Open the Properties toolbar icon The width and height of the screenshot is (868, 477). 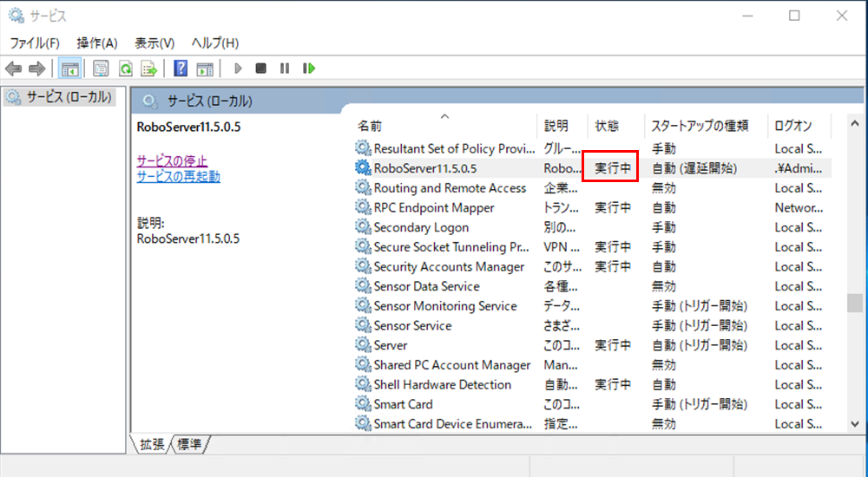pyautogui.click(x=101, y=69)
